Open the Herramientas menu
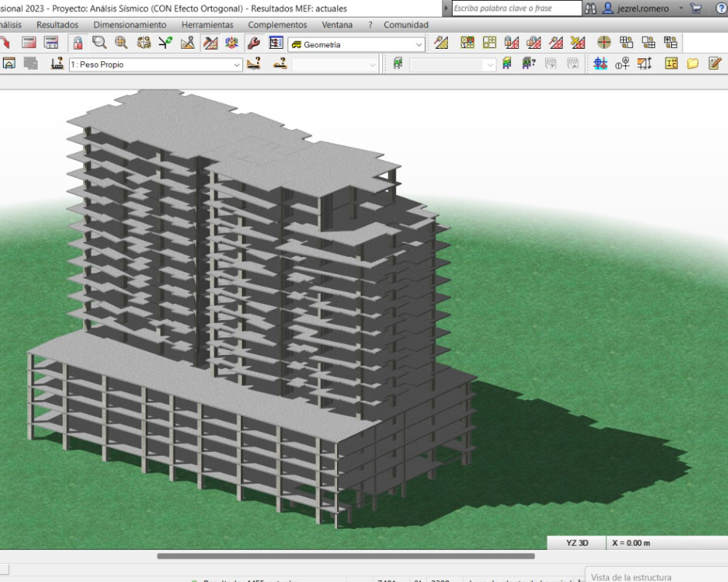The image size is (728, 582). tap(207, 25)
